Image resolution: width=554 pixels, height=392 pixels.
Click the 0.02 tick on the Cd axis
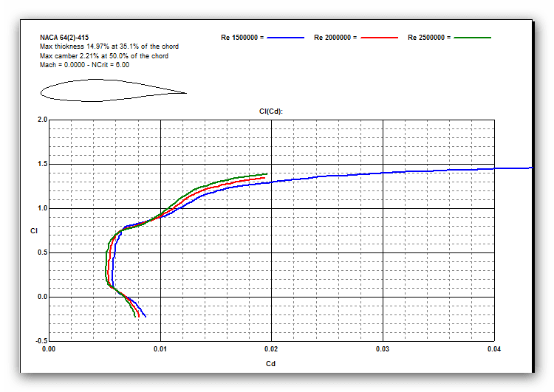tap(272, 349)
